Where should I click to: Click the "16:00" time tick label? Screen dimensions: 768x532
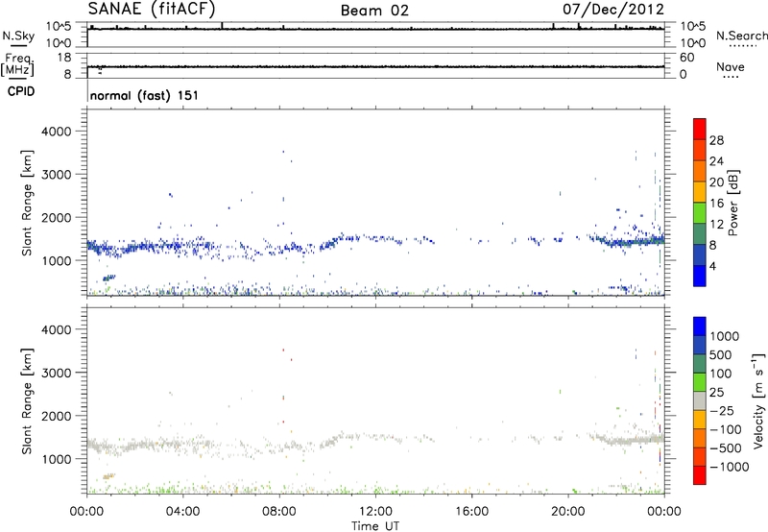click(x=471, y=512)
